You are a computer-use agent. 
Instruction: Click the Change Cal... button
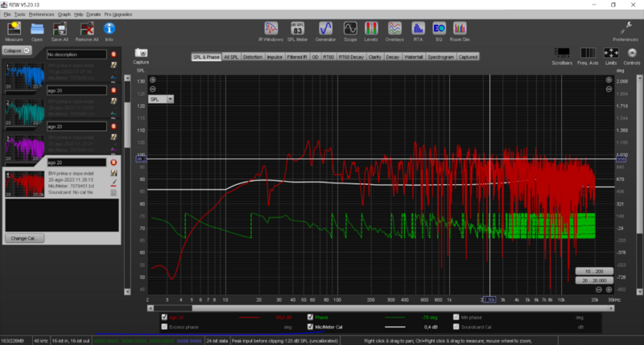pos(23,238)
